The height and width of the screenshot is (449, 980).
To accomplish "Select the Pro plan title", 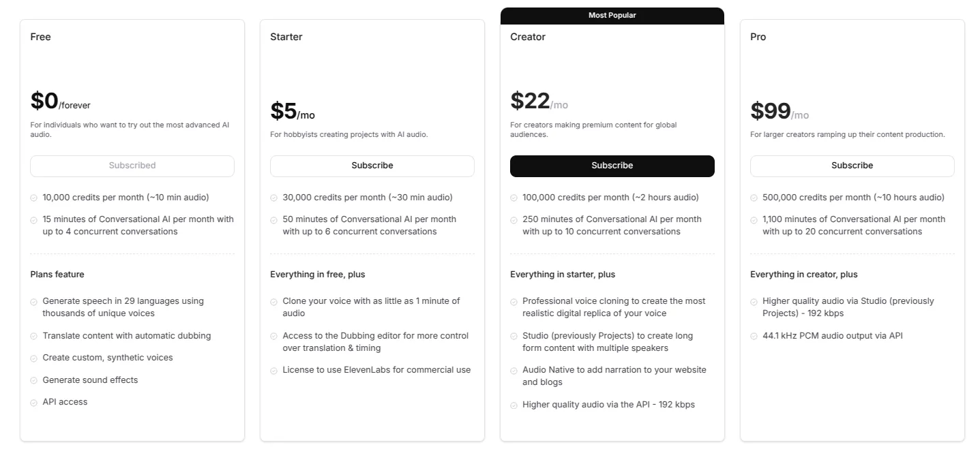I will point(758,37).
